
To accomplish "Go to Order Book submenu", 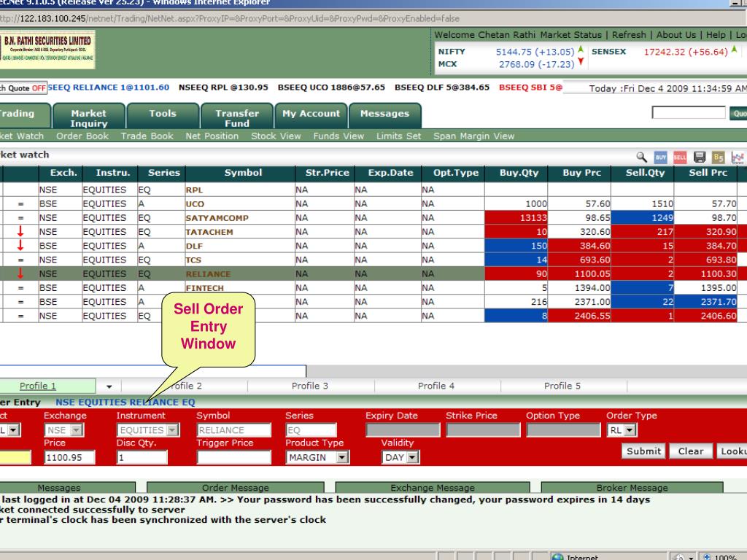I will 82,136.
